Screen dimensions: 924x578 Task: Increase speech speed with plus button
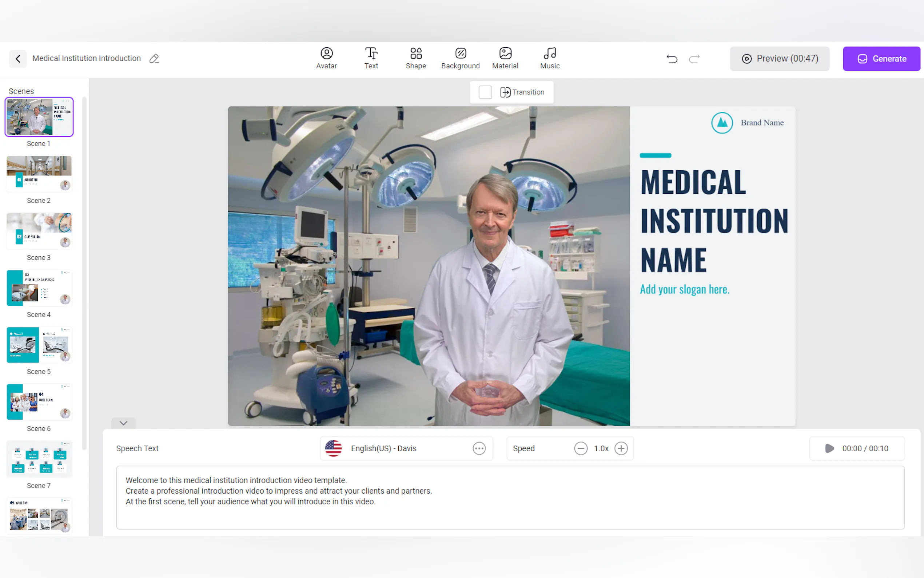621,448
